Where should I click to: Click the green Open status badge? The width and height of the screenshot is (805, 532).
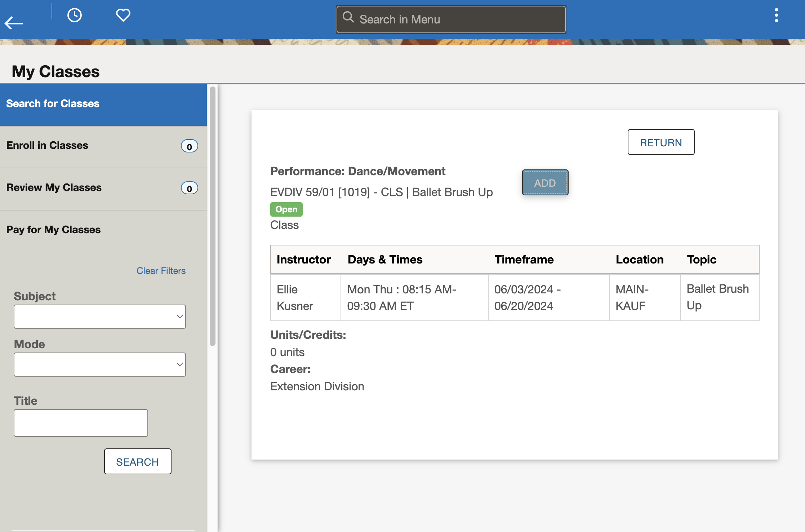coord(286,209)
